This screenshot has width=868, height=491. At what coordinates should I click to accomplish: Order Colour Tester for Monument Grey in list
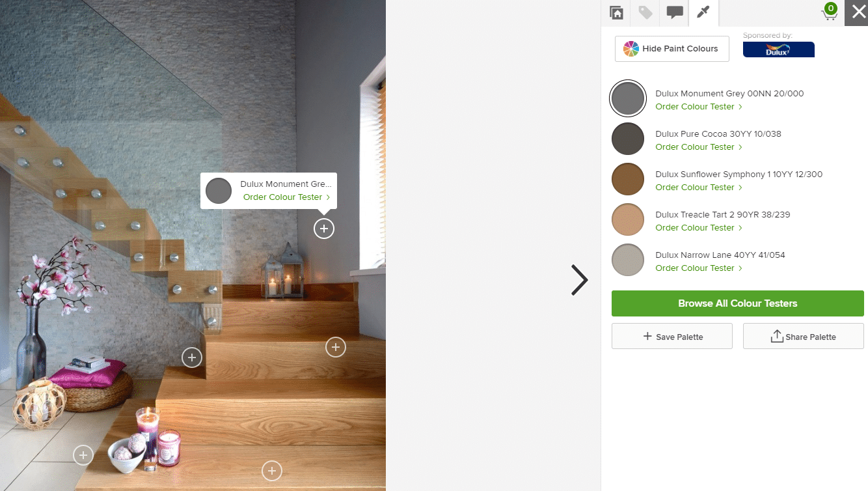pos(699,107)
